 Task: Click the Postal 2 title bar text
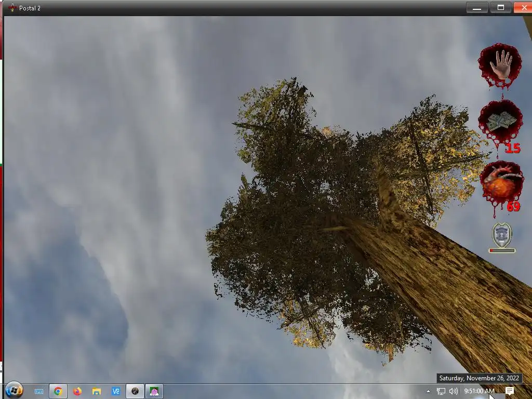pos(30,8)
